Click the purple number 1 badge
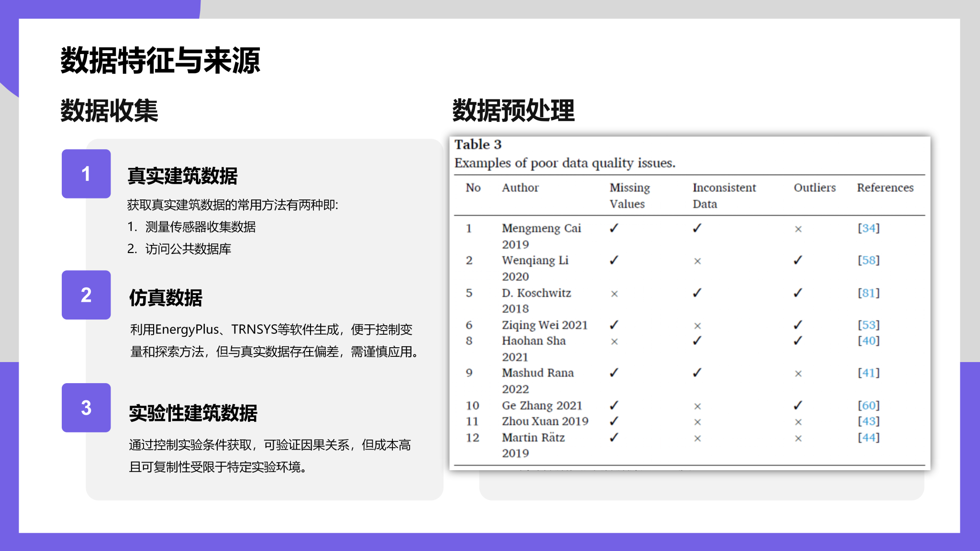980x551 pixels. coord(86,174)
